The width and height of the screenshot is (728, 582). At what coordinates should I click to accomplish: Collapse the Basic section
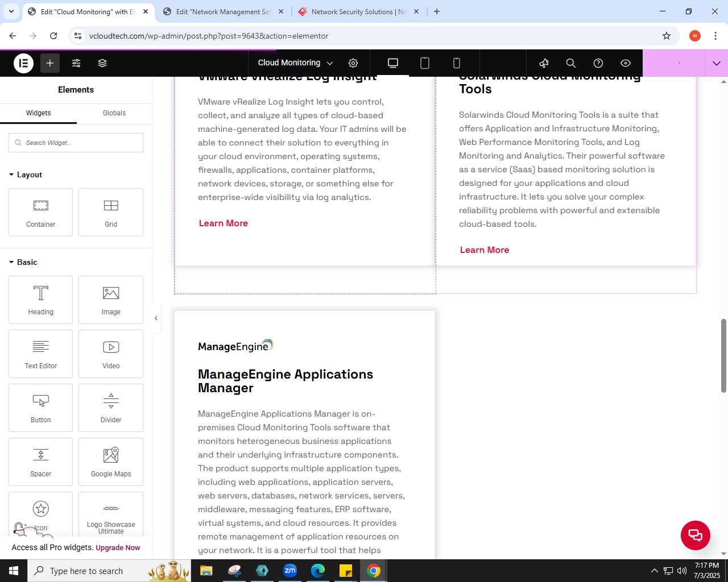point(23,262)
